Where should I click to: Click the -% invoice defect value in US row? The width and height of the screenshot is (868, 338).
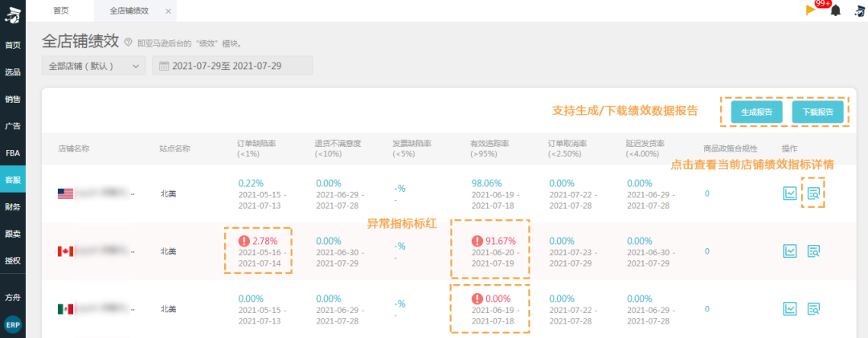click(x=399, y=188)
